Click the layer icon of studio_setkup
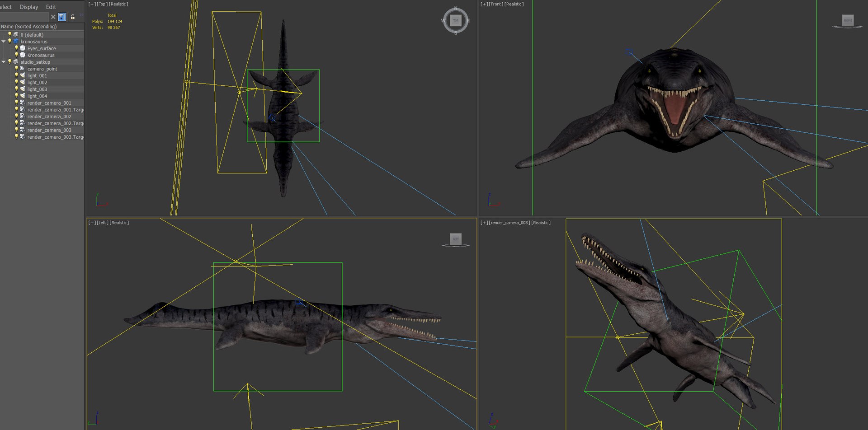868x430 pixels. [16, 62]
